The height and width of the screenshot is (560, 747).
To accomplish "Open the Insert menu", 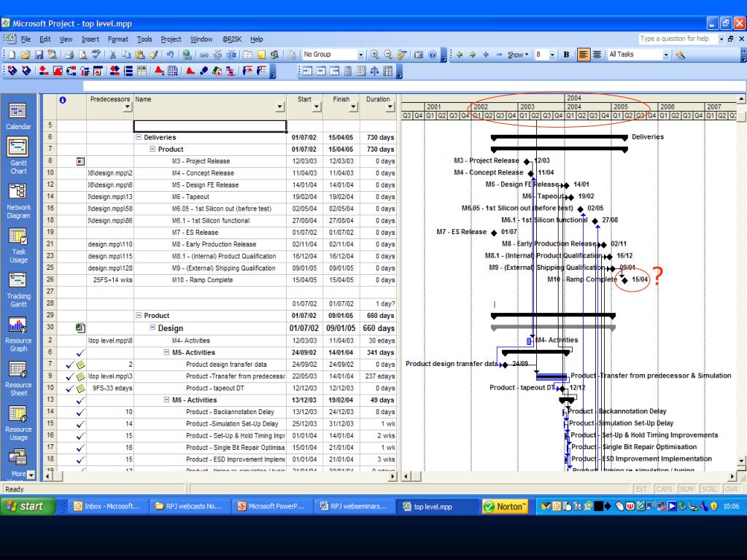I will [90, 39].
